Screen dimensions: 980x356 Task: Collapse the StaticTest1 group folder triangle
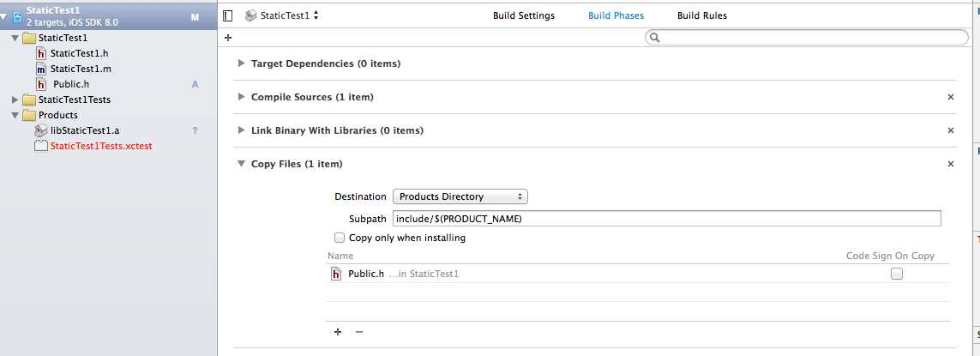pyautogui.click(x=15, y=38)
